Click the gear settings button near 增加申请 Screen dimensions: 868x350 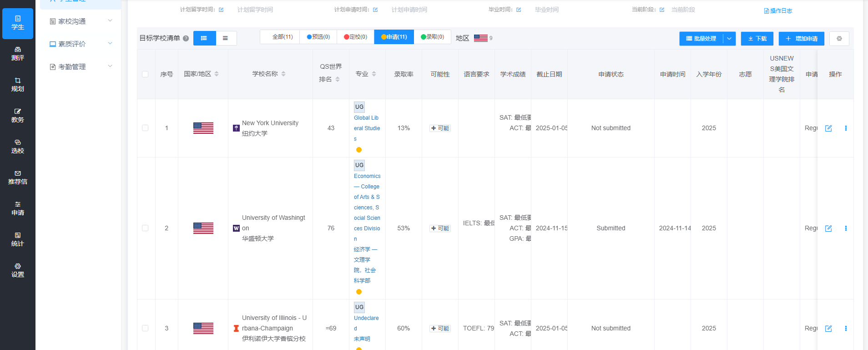839,39
